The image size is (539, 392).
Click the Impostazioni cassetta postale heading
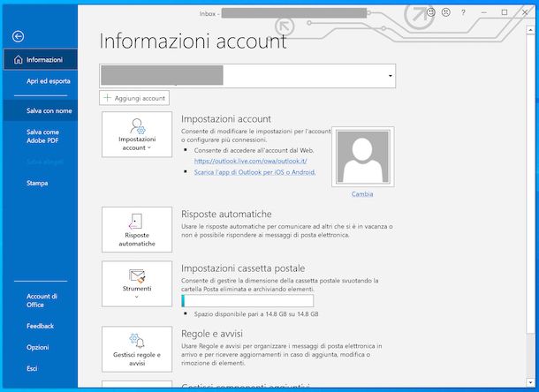point(243,268)
